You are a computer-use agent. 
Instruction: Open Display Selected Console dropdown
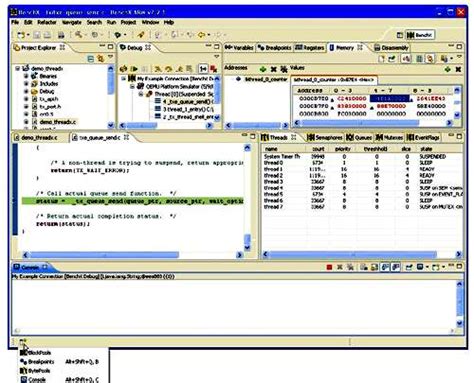point(427,267)
